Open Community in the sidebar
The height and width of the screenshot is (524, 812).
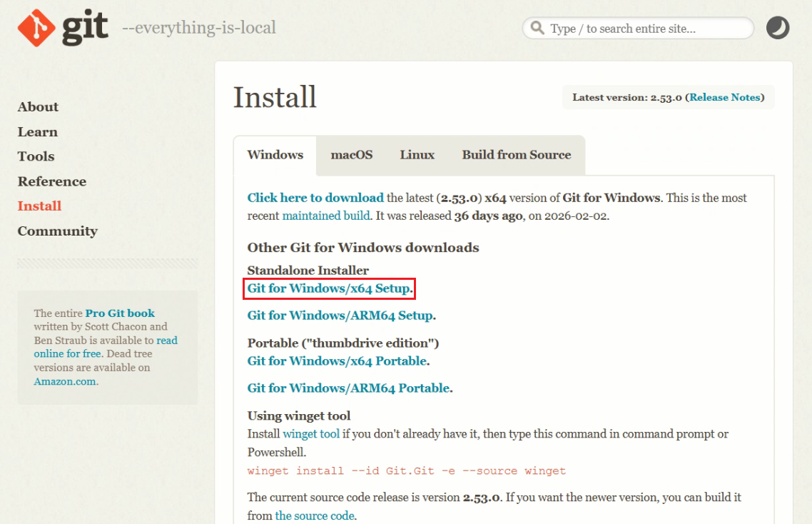pyautogui.click(x=58, y=231)
